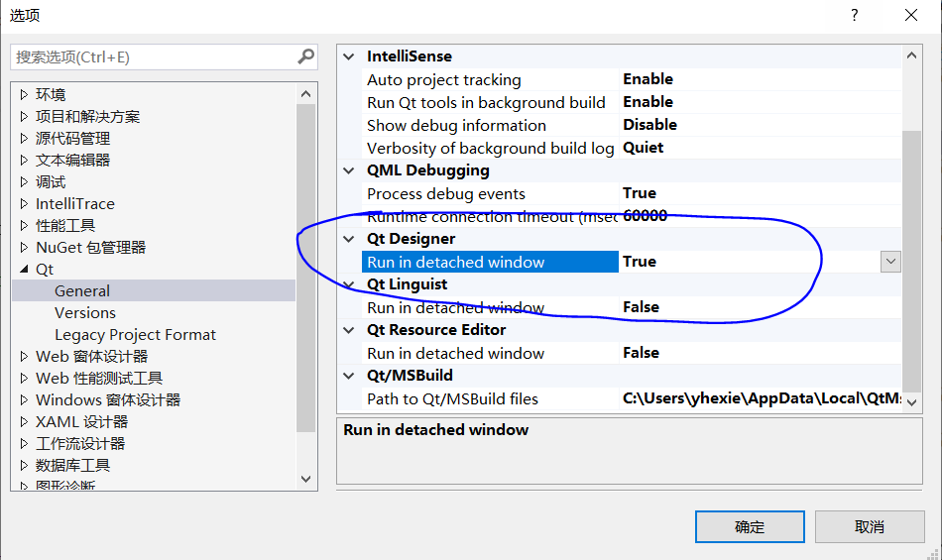Click the search magnifier icon
This screenshot has width=942, height=560.
[306, 57]
